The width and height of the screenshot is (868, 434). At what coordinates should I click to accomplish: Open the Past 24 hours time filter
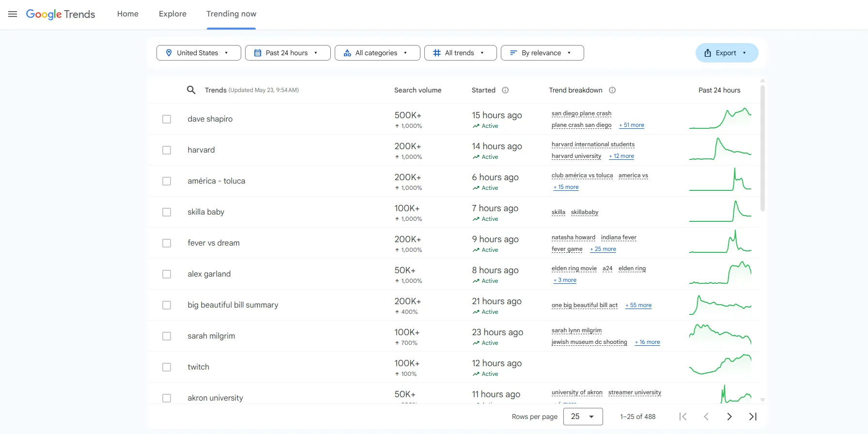[288, 53]
